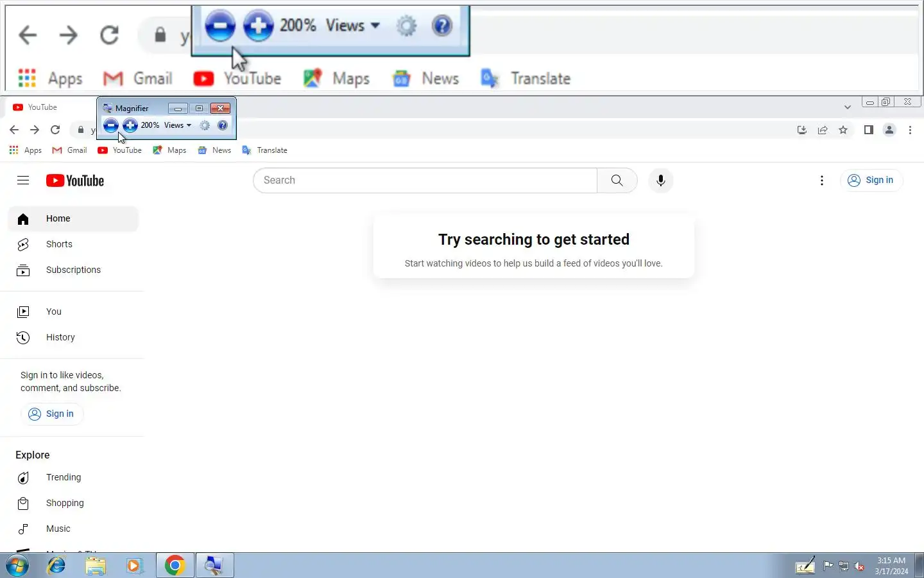Select Home in YouTube sidebar
The height and width of the screenshot is (578, 924).
73,218
